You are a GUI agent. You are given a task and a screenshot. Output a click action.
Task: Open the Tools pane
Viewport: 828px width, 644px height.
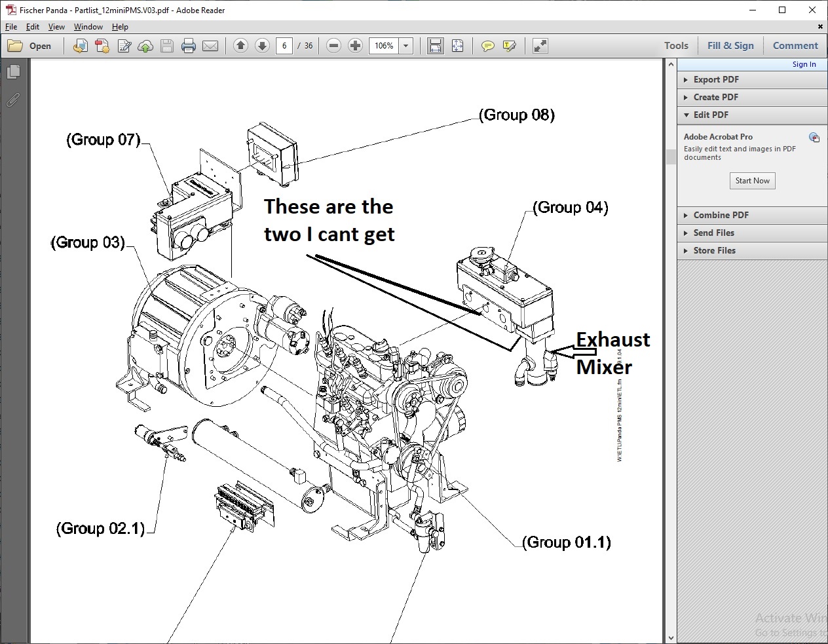[676, 46]
